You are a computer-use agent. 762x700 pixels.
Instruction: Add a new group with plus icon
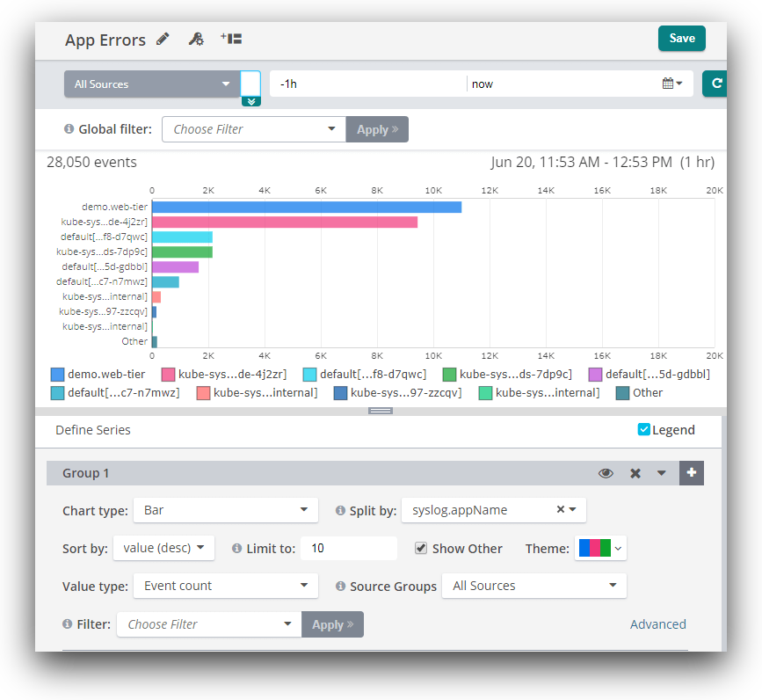(x=692, y=473)
